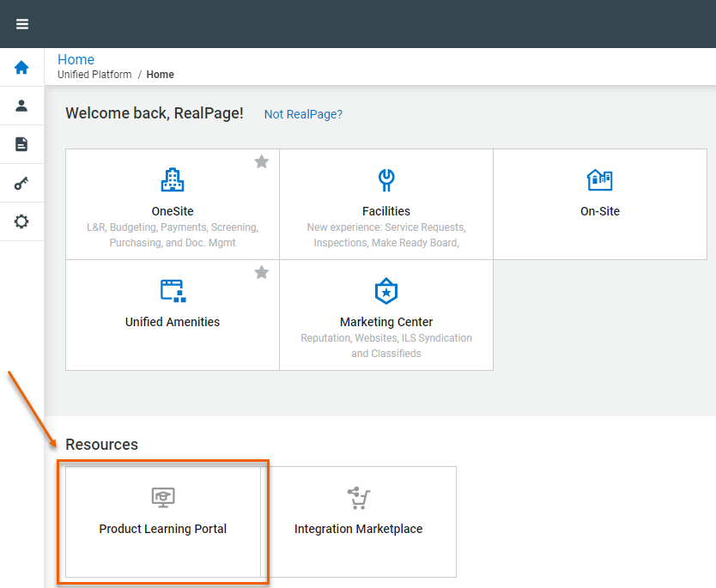Click the Home heading link

76,59
